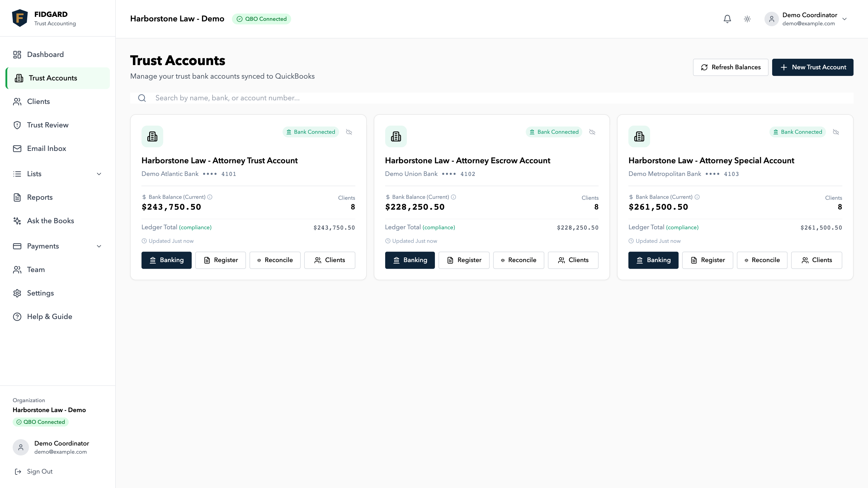This screenshot has width=868, height=488.
Task: Toggle light/dark theme with the sun icon
Action: click(747, 19)
